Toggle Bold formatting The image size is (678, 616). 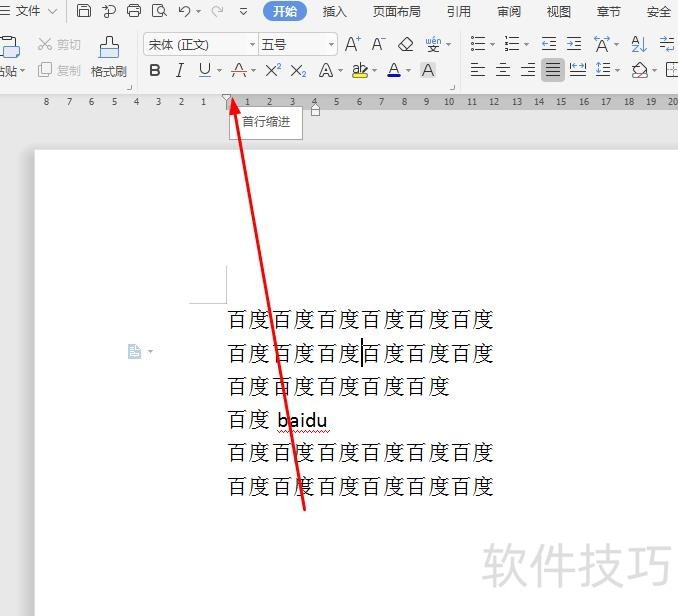pyautogui.click(x=155, y=70)
